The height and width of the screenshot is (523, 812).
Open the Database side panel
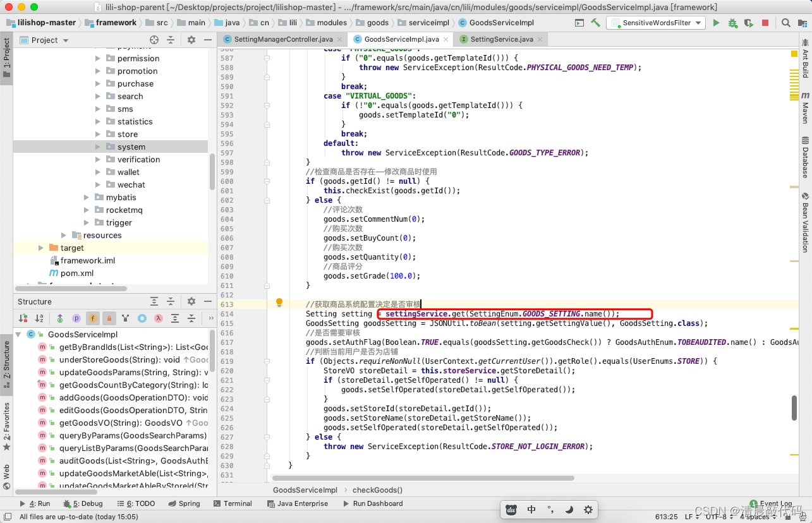(805, 157)
